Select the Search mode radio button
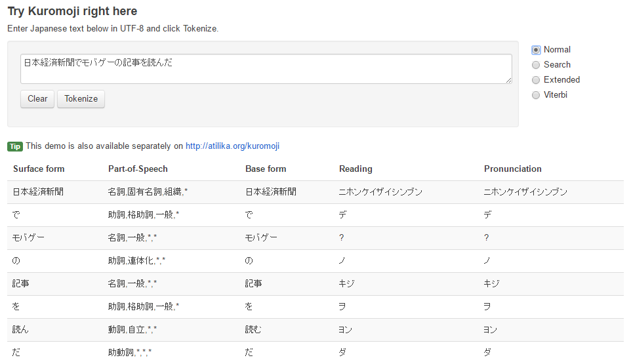Viewport: 631px width, 364px height. click(536, 65)
